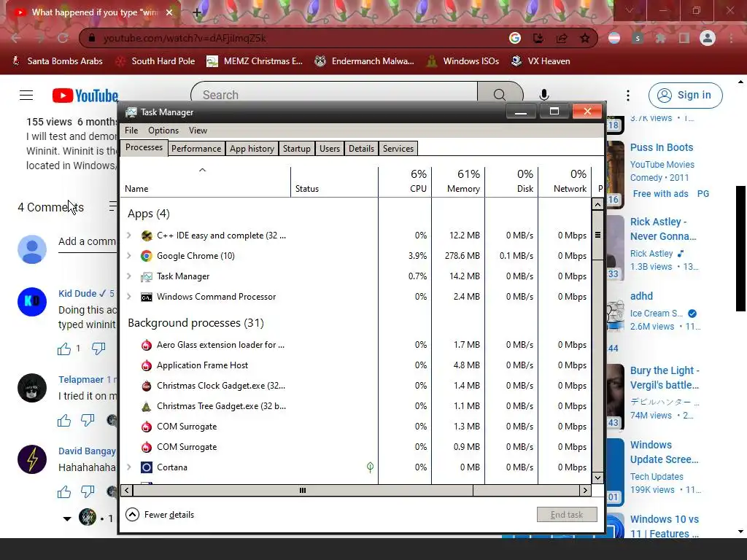747x560 pixels.
Task: Open the Santa Bombs Arabs bookmark
Action: tap(57, 61)
